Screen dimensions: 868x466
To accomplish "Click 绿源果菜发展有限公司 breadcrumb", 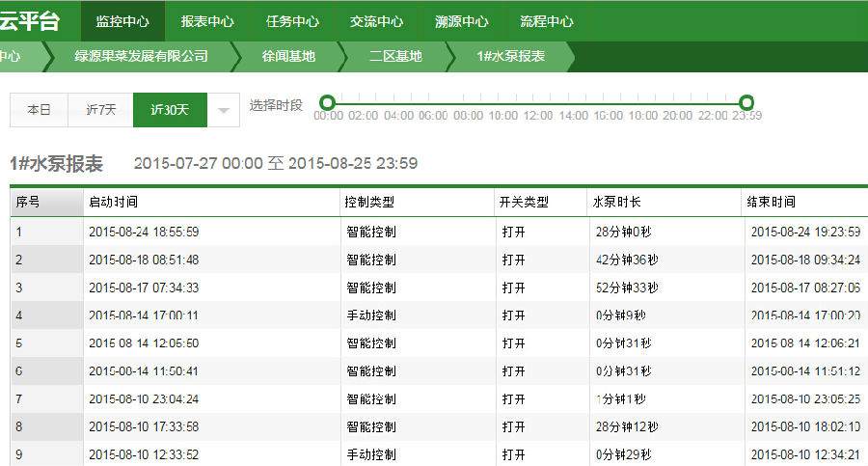I will 141,56.
